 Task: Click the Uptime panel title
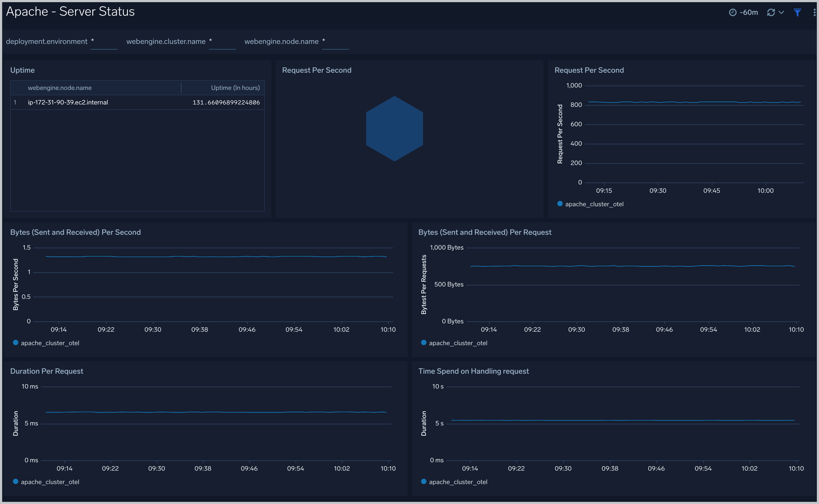point(22,70)
